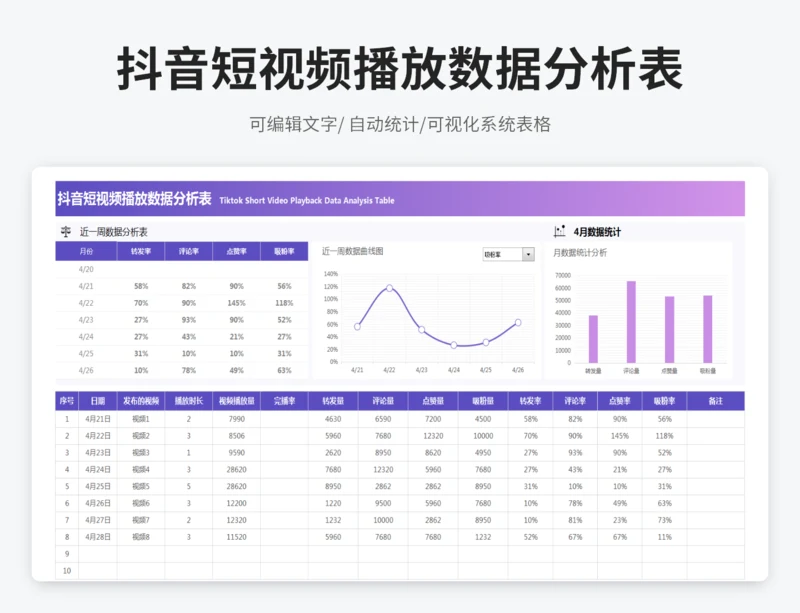Select the 23% cell in the 点赞率 column
Image resolution: width=800 pixels, height=613 pixels.
[x=620, y=520]
